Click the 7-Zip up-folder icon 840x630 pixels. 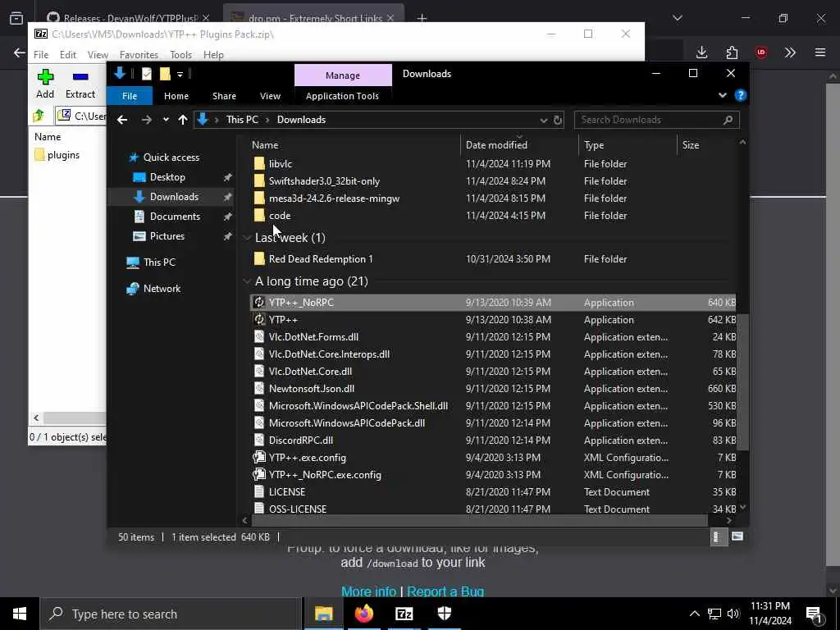(39, 115)
